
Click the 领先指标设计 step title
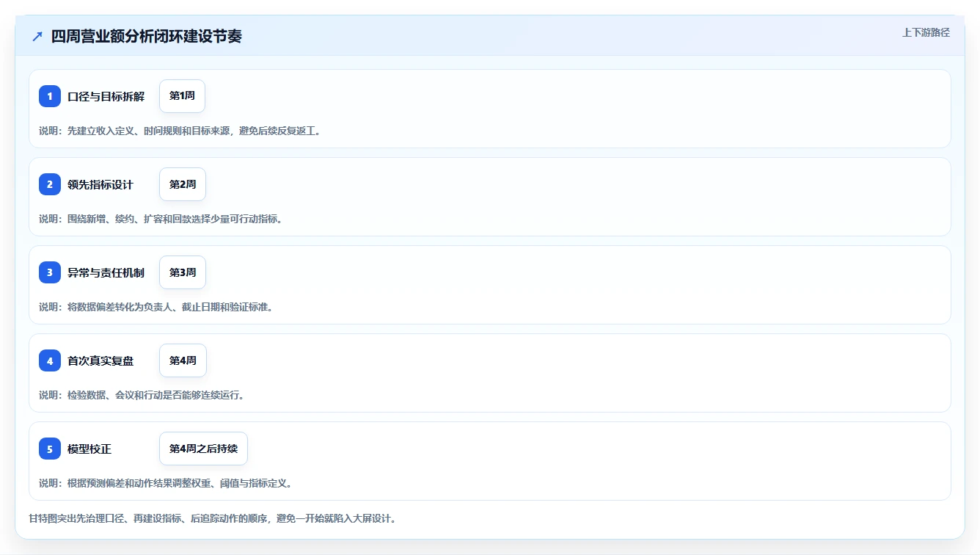pos(100,184)
